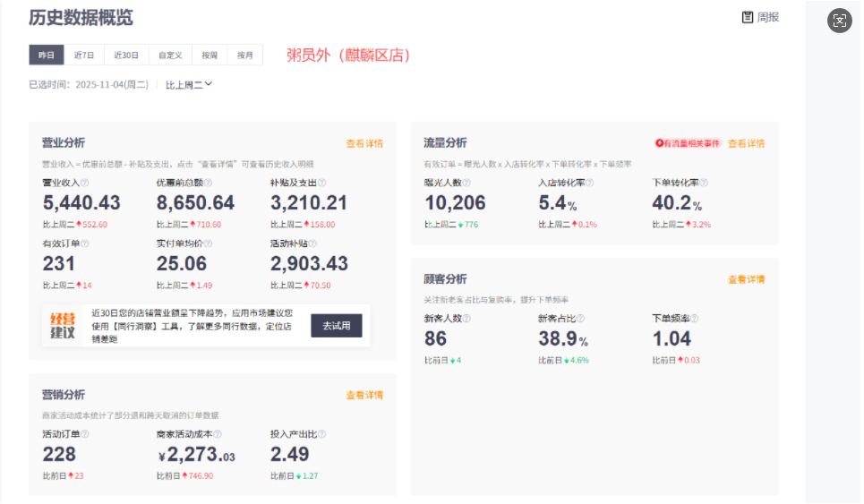Click the 曝光人数 value 10,206
This screenshot has width=864, height=504.
[x=455, y=203]
